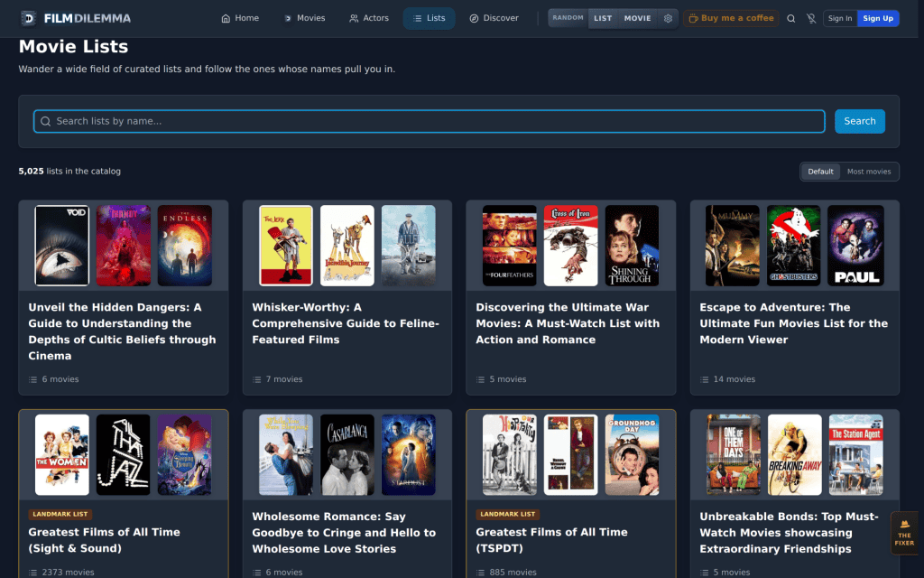Click the Mandy movie poster
This screenshot has height=578, width=924.
[x=123, y=246]
